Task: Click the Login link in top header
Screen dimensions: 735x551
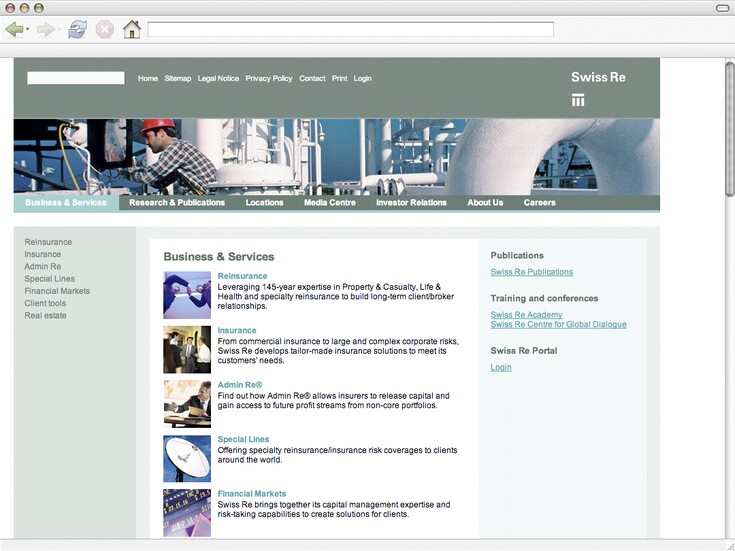Action: coord(362,78)
